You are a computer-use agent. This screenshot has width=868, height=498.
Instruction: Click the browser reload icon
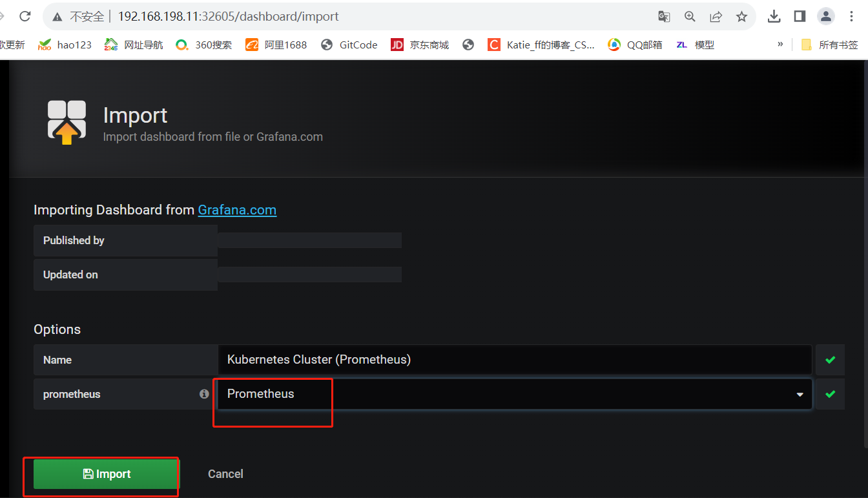(25, 16)
